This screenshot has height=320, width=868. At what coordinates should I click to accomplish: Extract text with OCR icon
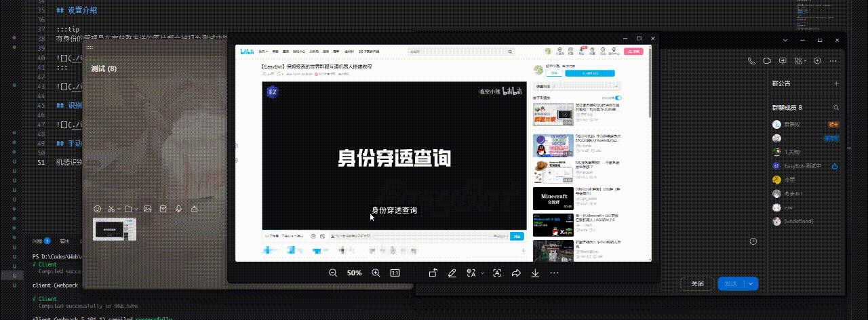[x=497, y=273]
